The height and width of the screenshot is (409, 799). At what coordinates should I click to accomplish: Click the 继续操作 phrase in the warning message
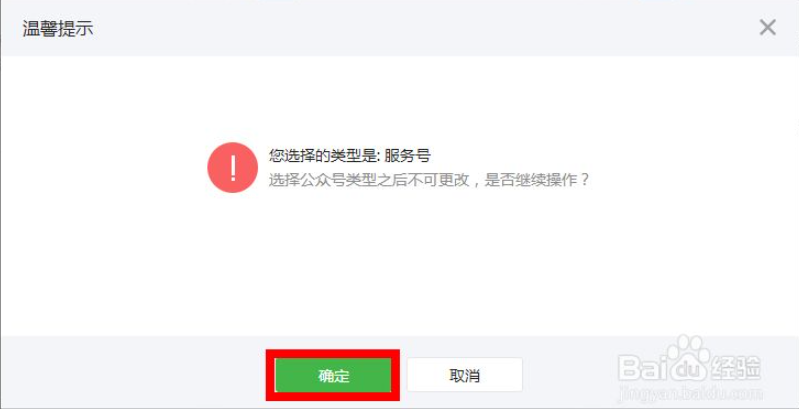[x=546, y=180]
